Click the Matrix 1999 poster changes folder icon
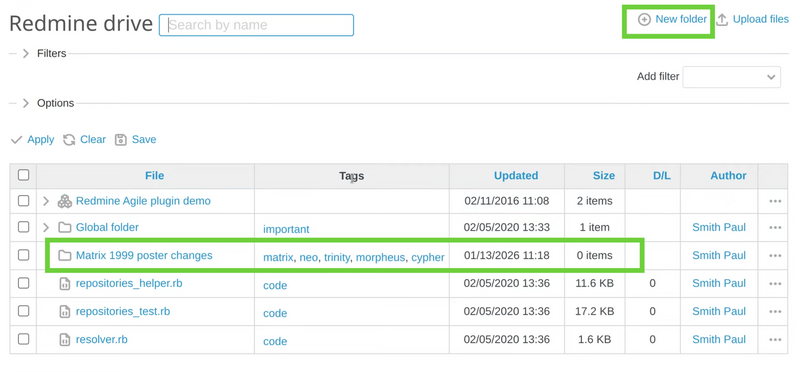The width and height of the screenshot is (800, 372). [x=64, y=255]
